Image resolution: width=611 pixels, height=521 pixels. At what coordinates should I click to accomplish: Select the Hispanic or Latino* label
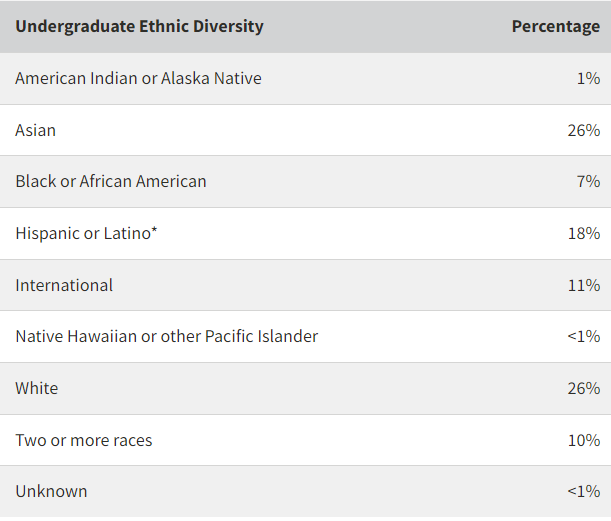pos(86,233)
